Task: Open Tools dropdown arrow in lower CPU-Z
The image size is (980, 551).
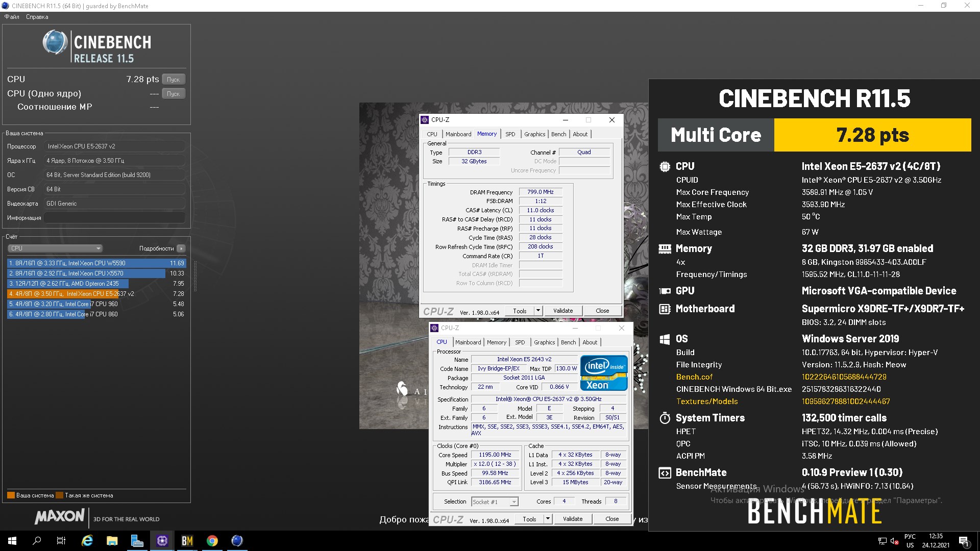Action: (x=548, y=519)
